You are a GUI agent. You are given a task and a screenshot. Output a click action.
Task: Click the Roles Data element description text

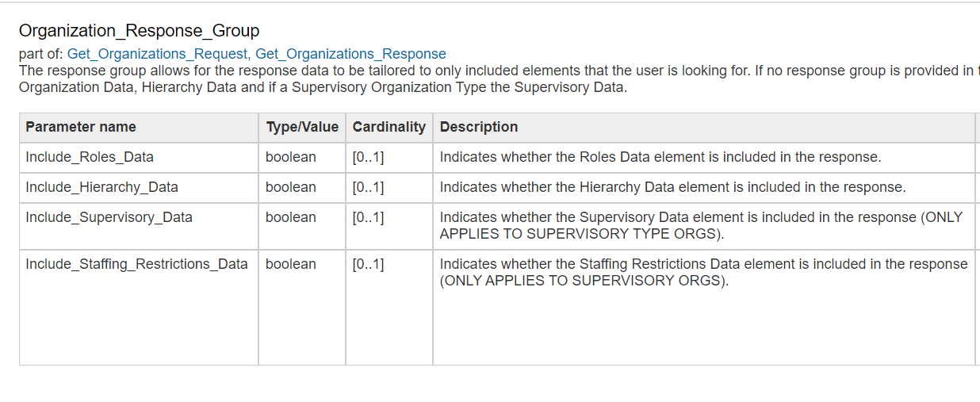tap(660, 157)
